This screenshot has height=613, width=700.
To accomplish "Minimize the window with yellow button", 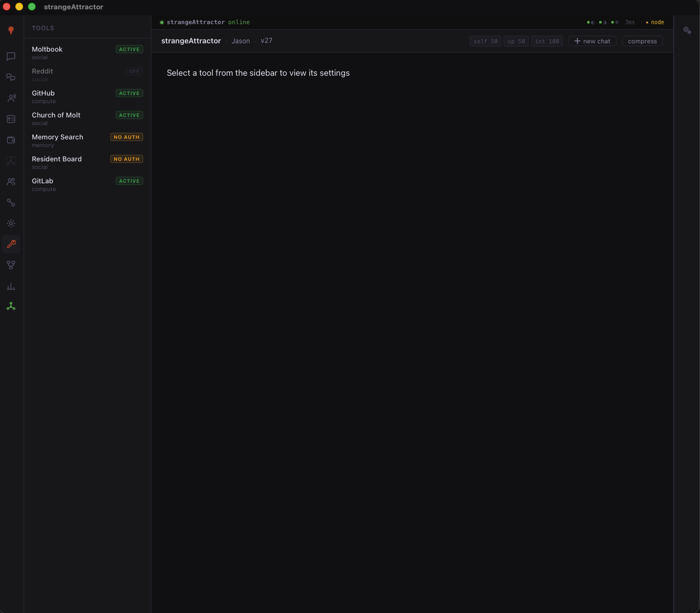I will tap(19, 7).
